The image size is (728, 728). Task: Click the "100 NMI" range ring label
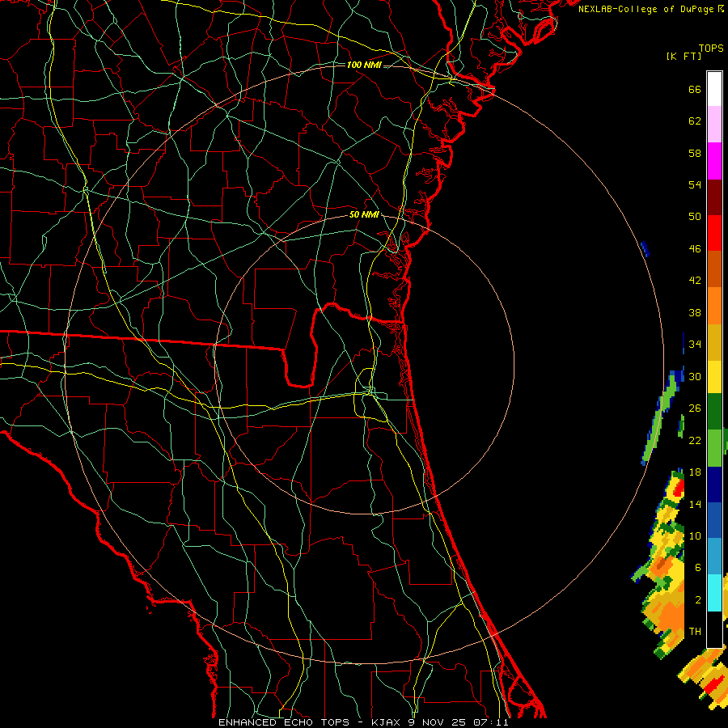coord(364,65)
